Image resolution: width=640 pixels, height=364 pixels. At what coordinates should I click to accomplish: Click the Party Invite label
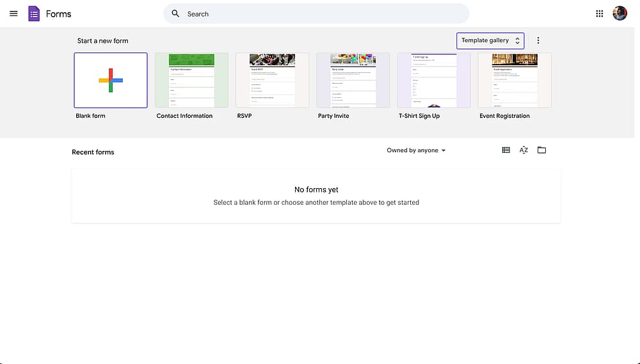333,116
